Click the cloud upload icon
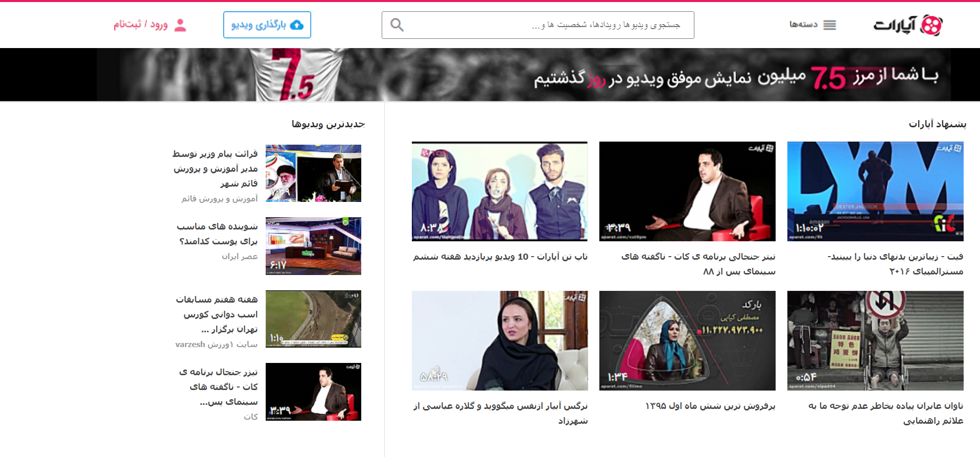Image resolution: width=980 pixels, height=457 pixels. click(297, 25)
